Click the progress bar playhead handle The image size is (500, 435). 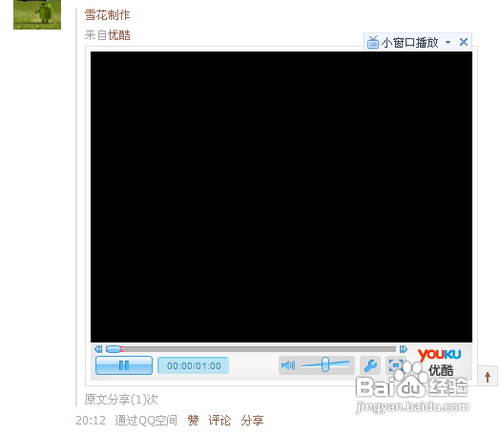pyautogui.click(x=114, y=349)
